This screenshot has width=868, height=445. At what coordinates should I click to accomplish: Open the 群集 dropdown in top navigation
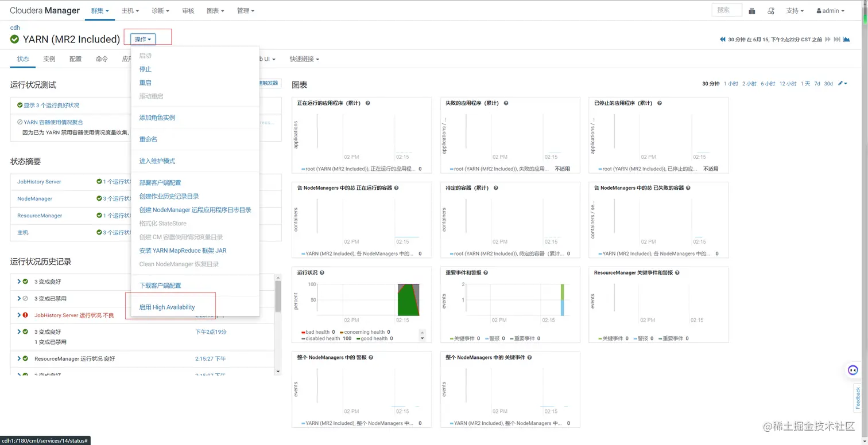tap(100, 11)
